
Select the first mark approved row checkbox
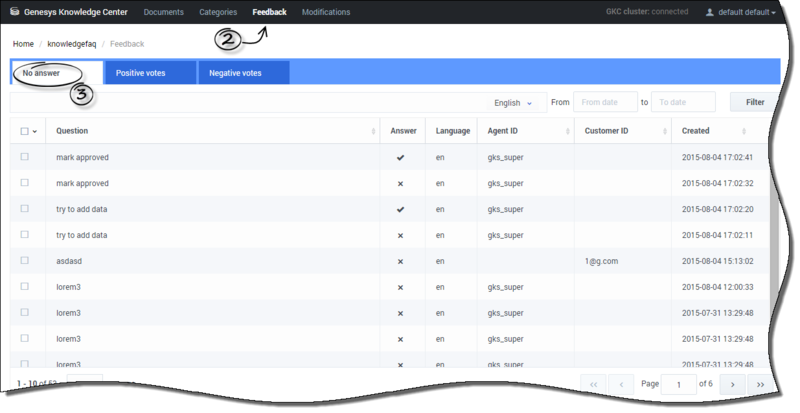tap(25, 157)
